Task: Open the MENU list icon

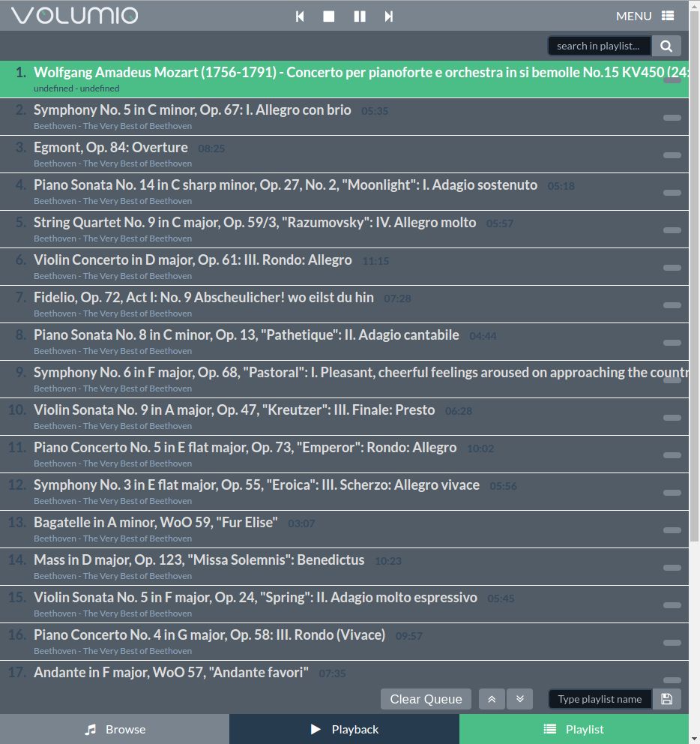Action: click(x=668, y=16)
